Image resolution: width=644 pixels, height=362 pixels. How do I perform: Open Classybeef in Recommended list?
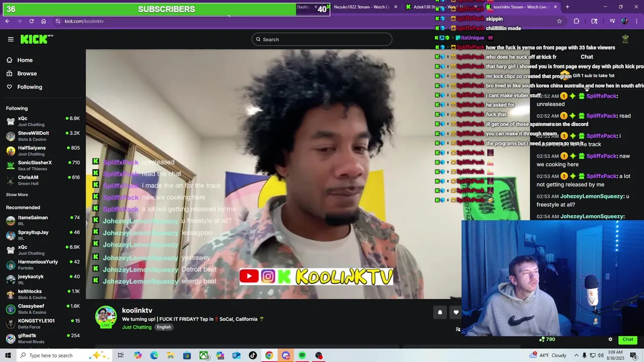coord(43,309)
